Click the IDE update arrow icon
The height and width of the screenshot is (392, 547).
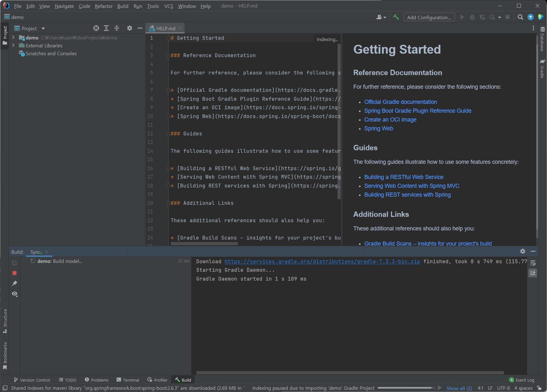tap(531, 17)
